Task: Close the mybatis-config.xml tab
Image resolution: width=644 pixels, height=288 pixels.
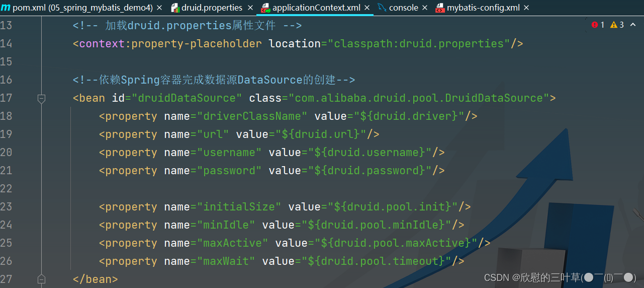Action: [526, 8]
